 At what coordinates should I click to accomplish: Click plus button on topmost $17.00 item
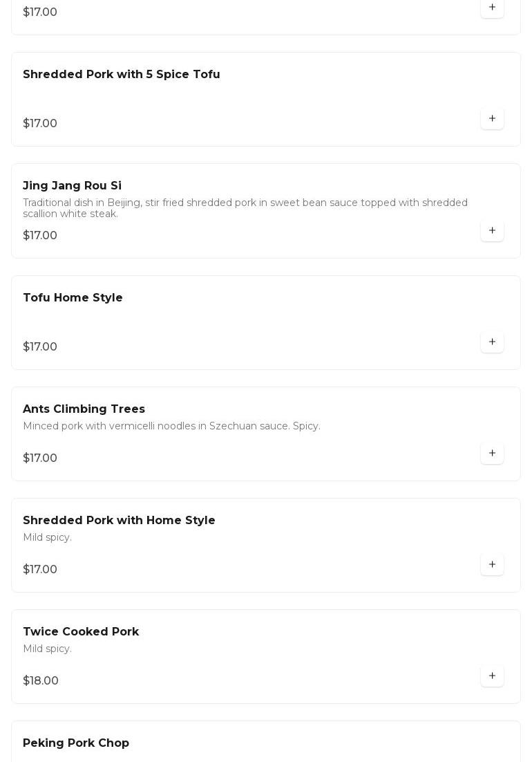click(x=492, y=8)
